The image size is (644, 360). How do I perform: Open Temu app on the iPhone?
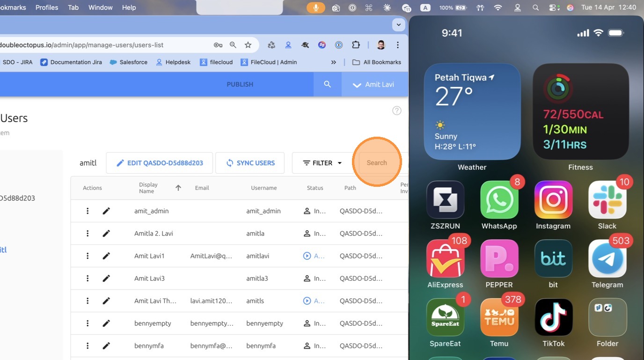pos(499,317)
